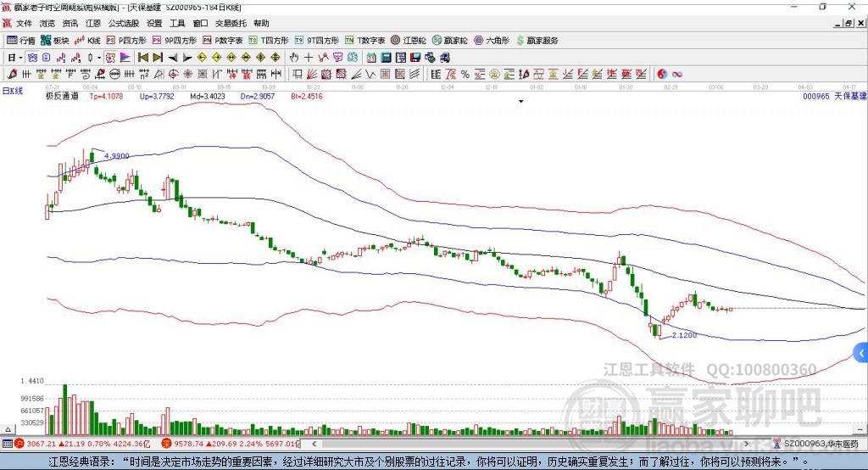Open the T数字表 tool

tap(364, 41)
